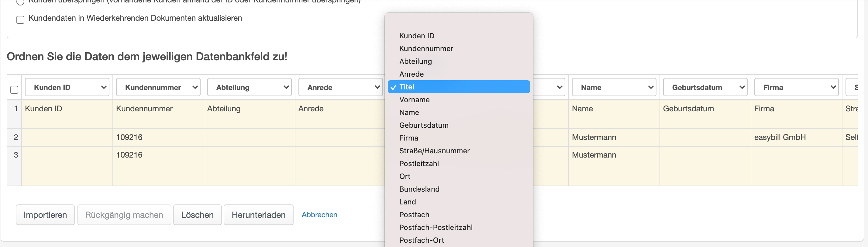Click the Importieren button
Image resolution: width=868 pixels, height=247 pixels.
point(45,215)
